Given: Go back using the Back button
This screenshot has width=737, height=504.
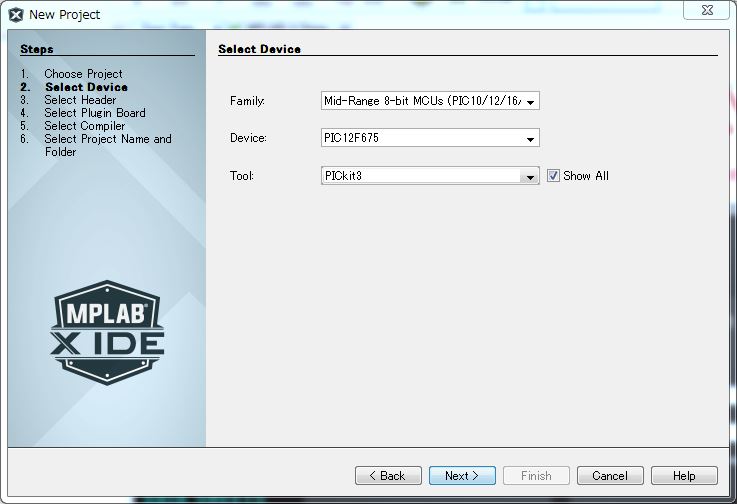Looking at the screenshot, I should 388,476.
